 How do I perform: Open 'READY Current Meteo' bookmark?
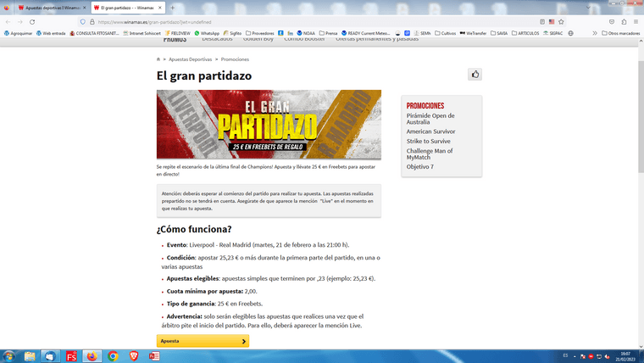coord(365,33)
